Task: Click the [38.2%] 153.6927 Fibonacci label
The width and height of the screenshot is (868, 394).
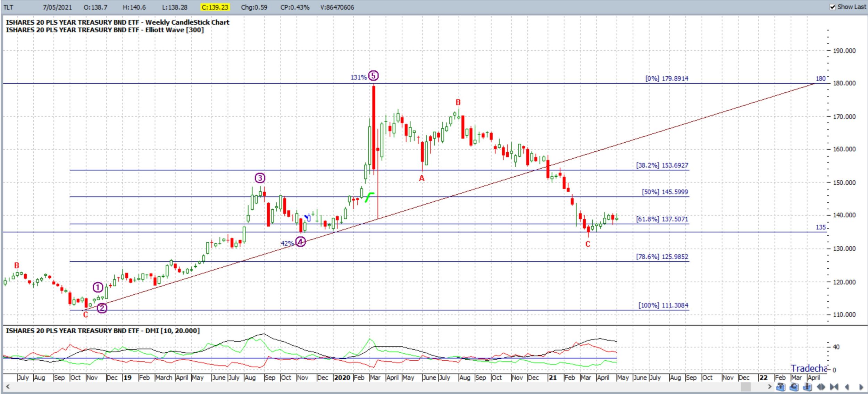Action: click(x=662, y=165)
